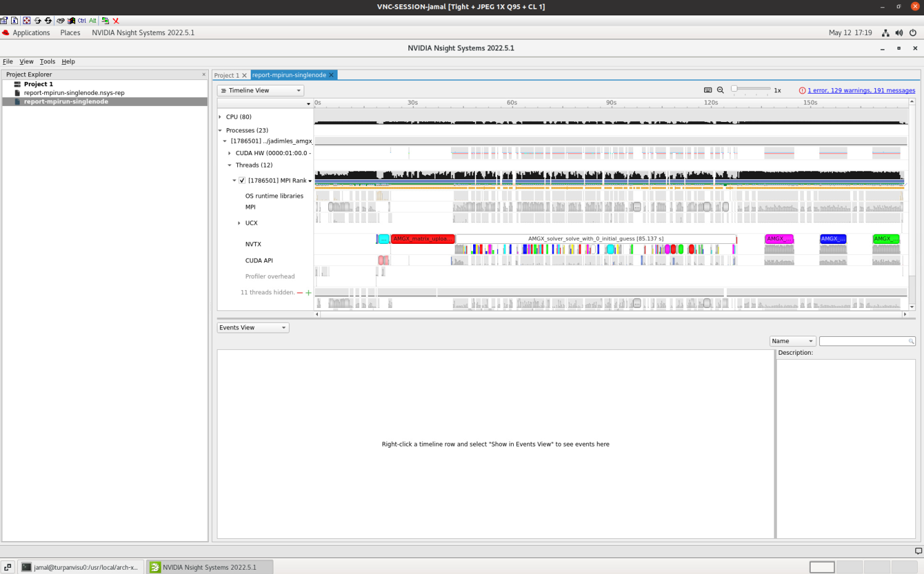
Task: Click the timeline zoom slider handle
Action: 734,89
